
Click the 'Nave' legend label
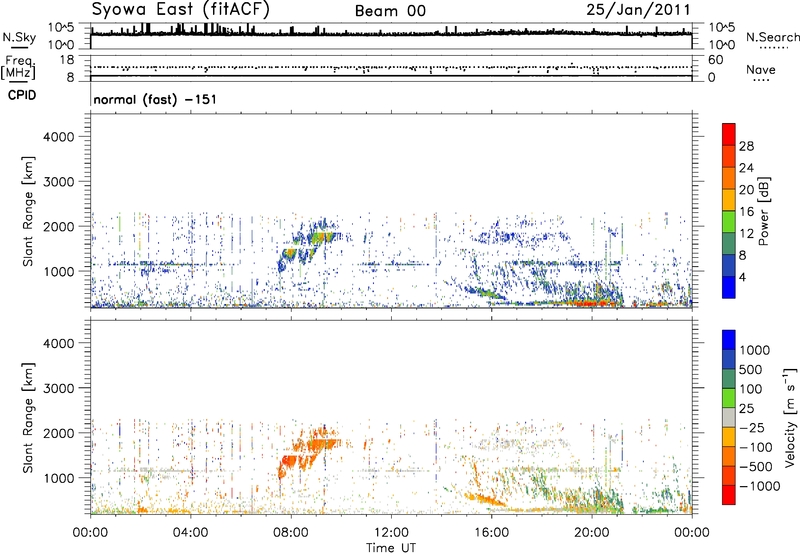point(761,70)
